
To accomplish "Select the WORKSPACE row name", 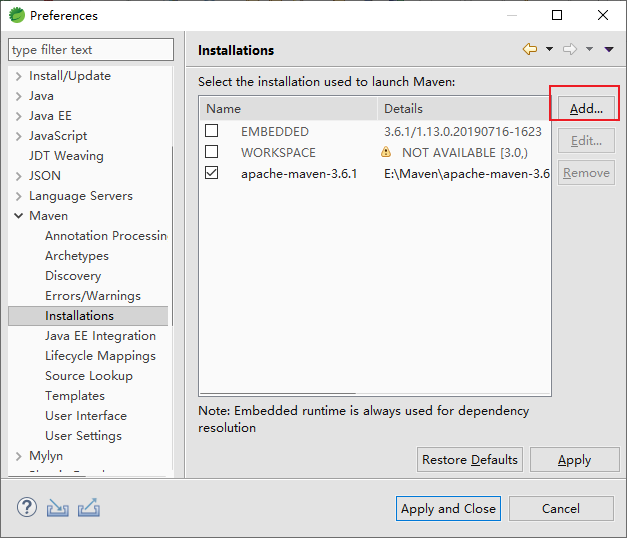I will (278, 152).
